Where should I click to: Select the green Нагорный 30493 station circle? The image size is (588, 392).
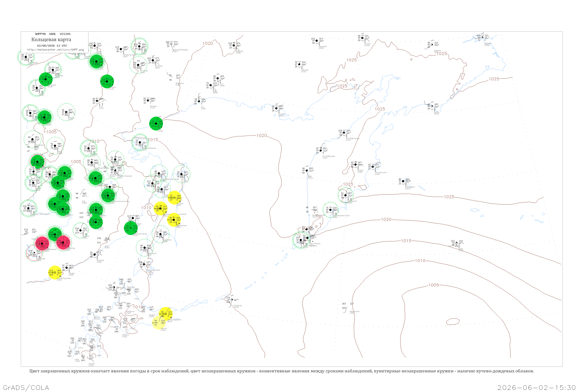[45, 79]
